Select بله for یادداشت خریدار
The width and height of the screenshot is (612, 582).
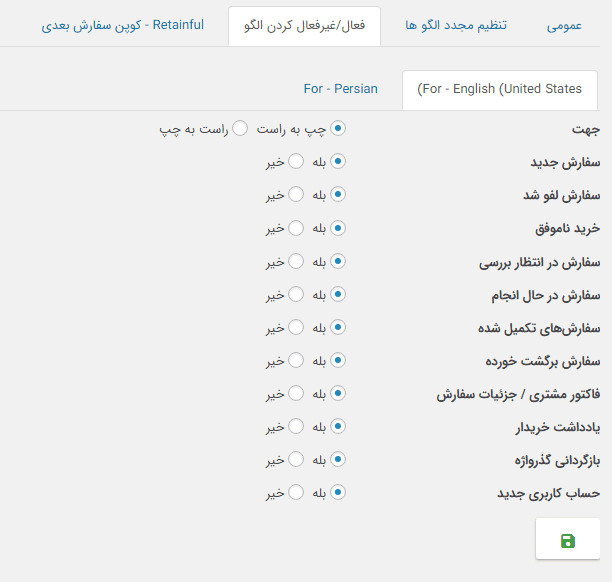(x=338, y=426)
